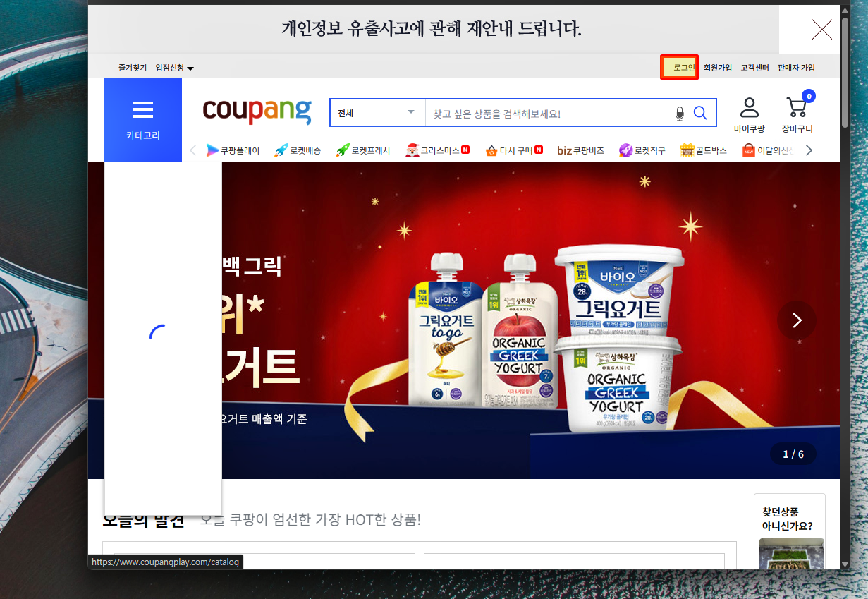Open 마이쿠팡 account icon
The width and height of the screenshot is (868, 599).
[x=749, y=116]
